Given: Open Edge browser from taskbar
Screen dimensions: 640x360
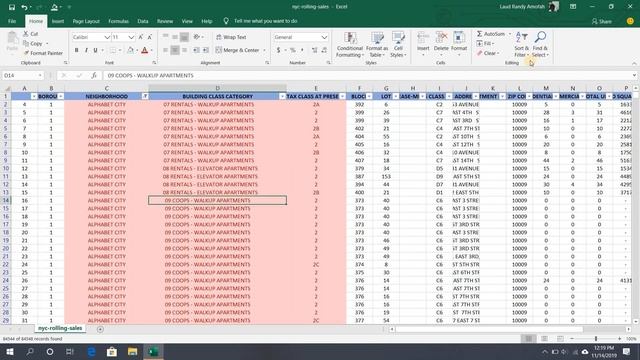Looking at the screenshot, I should (x=91, y=351).
